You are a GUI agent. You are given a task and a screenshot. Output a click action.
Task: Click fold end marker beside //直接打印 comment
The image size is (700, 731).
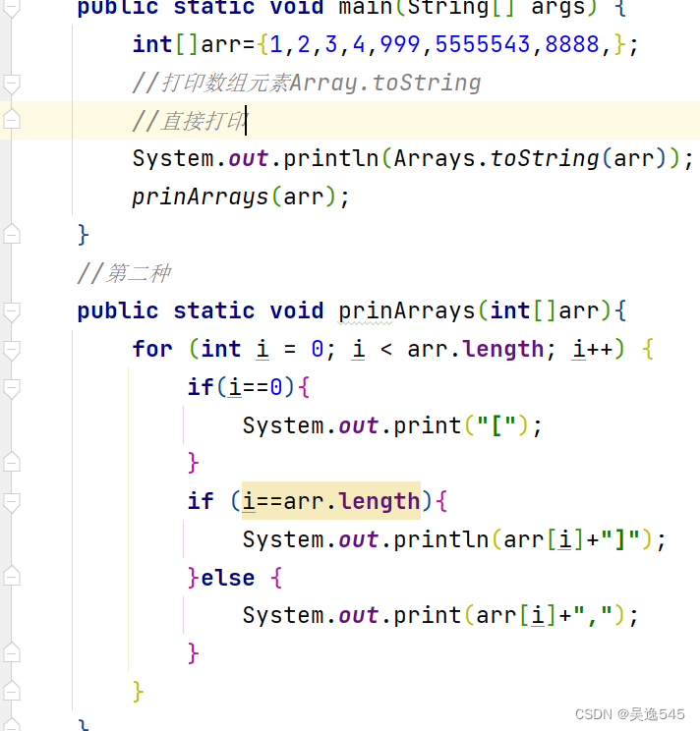click(x=11, y=119)
